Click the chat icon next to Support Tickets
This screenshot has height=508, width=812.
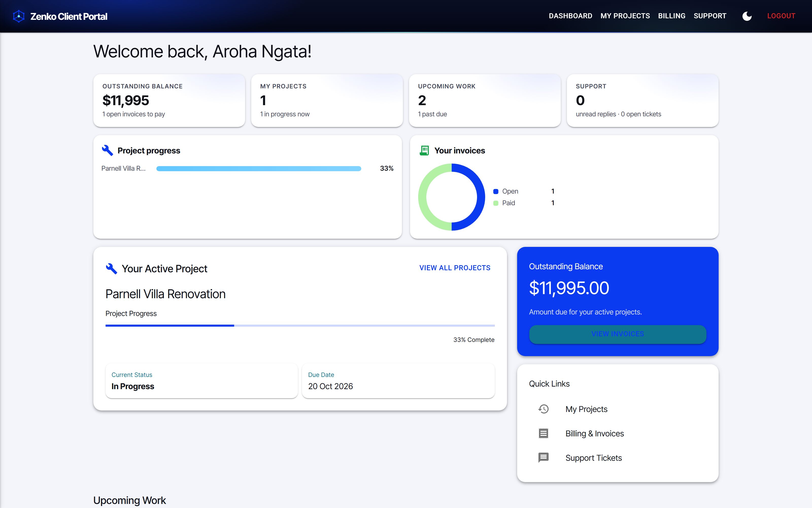click(543, 458)
